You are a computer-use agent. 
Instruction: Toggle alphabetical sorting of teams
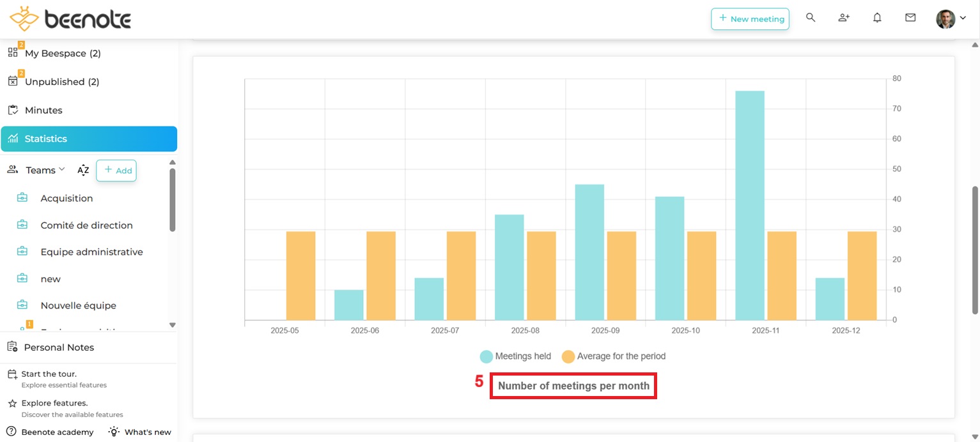pos(82,170)
